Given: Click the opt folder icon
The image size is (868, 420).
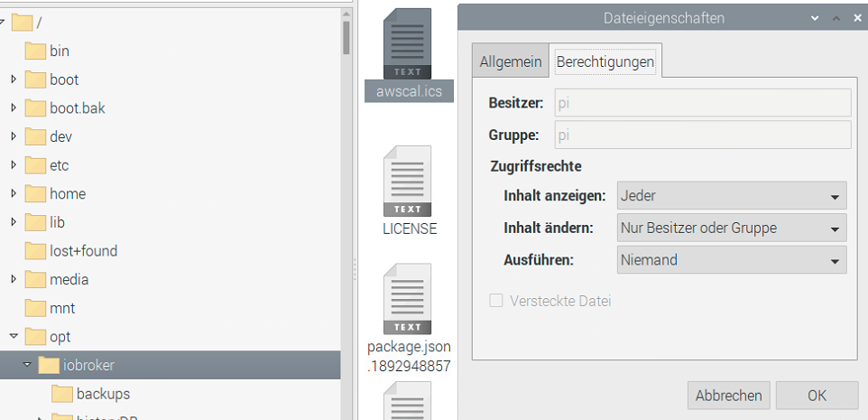Looking at the screenshot, I should 35,336.
